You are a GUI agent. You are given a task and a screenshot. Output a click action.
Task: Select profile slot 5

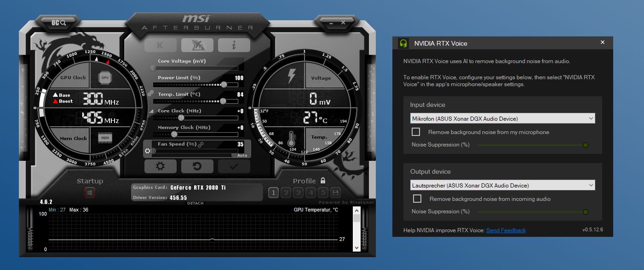pyautogui.click(x=323, y=193)
